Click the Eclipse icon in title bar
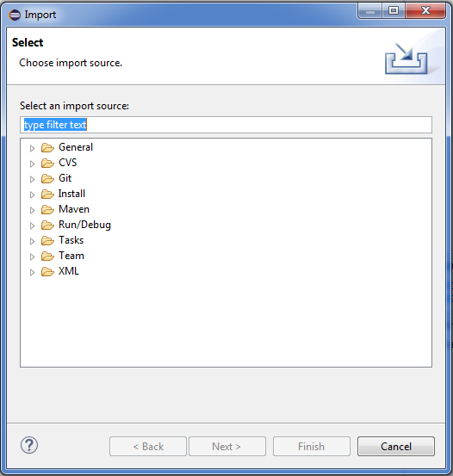This screenshot has height=476, width=453. pos(15,15)
